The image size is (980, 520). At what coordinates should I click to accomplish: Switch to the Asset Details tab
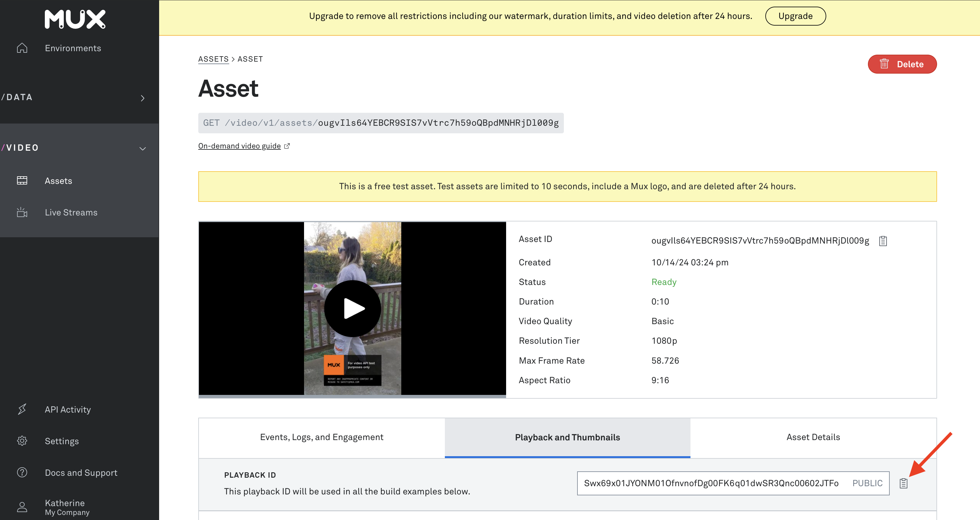(x=813, y=437)
